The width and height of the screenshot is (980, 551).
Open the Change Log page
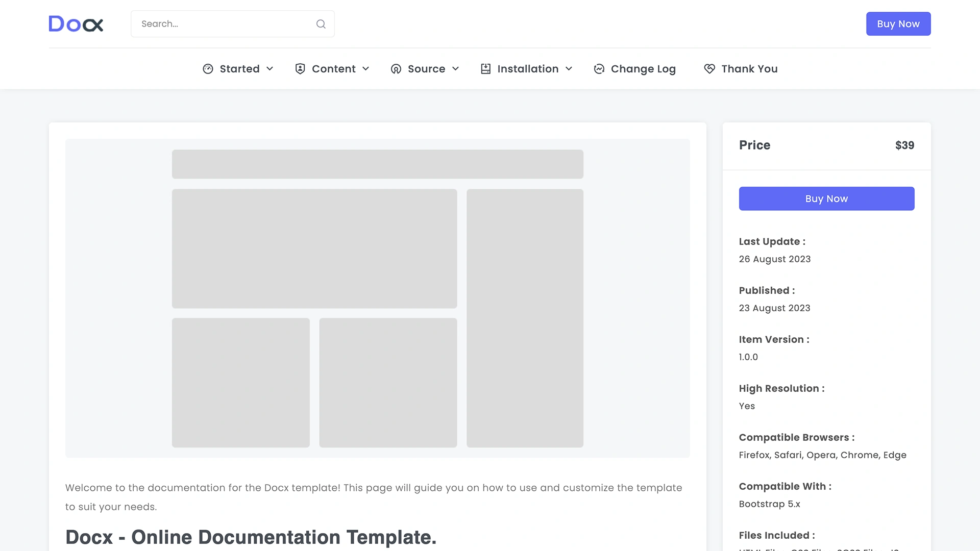tap(643, 68)
